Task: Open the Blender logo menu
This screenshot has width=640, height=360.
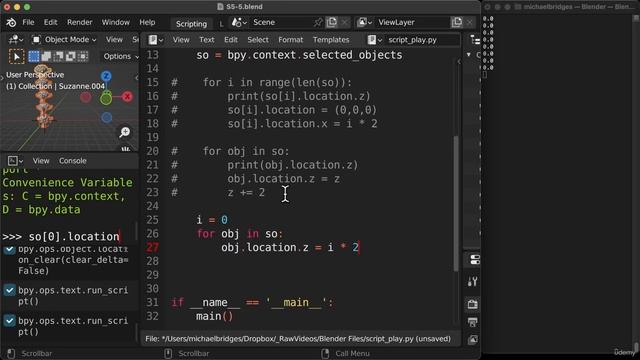Action: (x=11, y=22)
